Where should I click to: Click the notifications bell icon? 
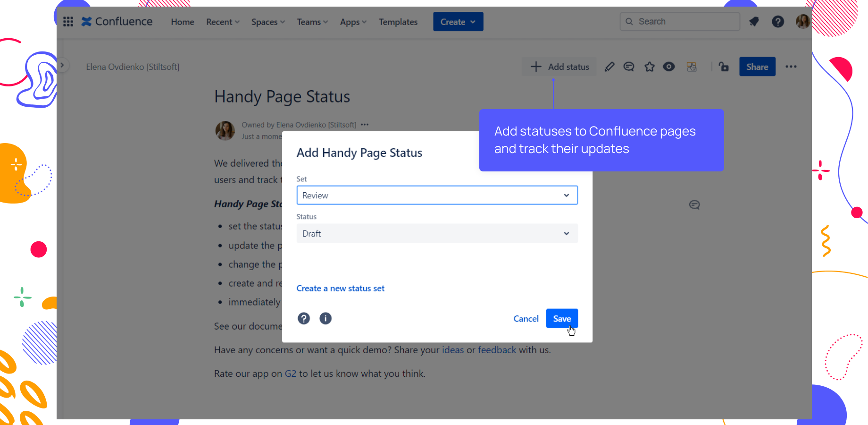click(x=754, y=21)
